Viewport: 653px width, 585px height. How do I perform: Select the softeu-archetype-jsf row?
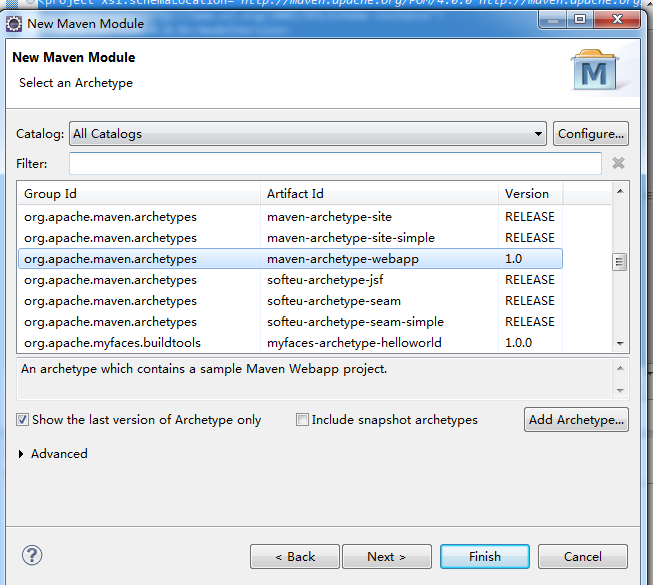click(290, 280)
